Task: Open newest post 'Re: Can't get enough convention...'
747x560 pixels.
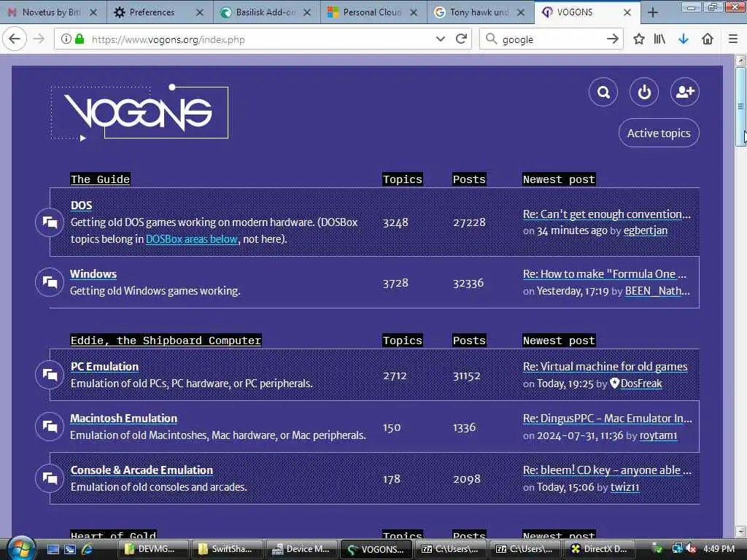Action: click(x=606, y=214)
